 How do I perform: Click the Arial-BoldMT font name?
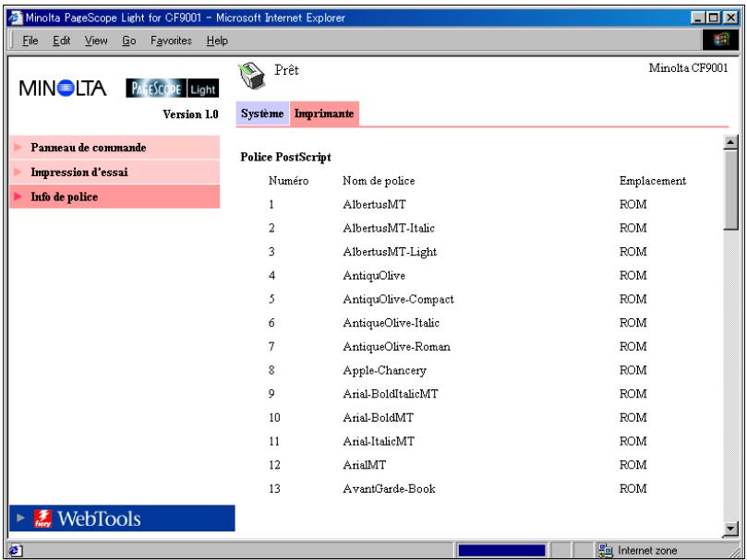click(379, 418)
